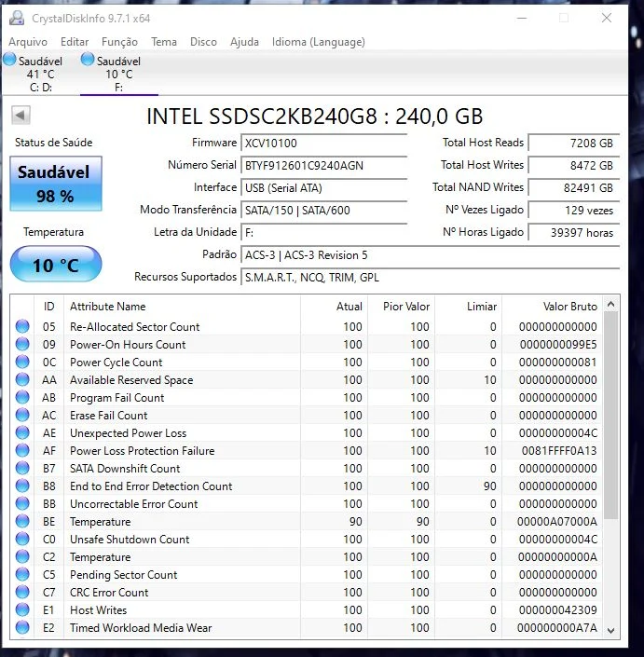Click the Letra da Unidade field F:
This screenshot has width=644, height=657.
[324, 233]
